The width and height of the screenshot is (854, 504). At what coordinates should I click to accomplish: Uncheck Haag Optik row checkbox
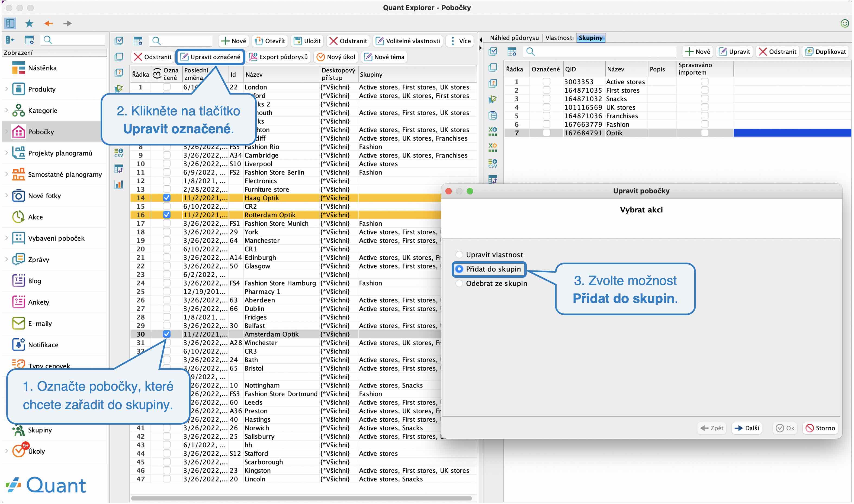click(166, 198)
